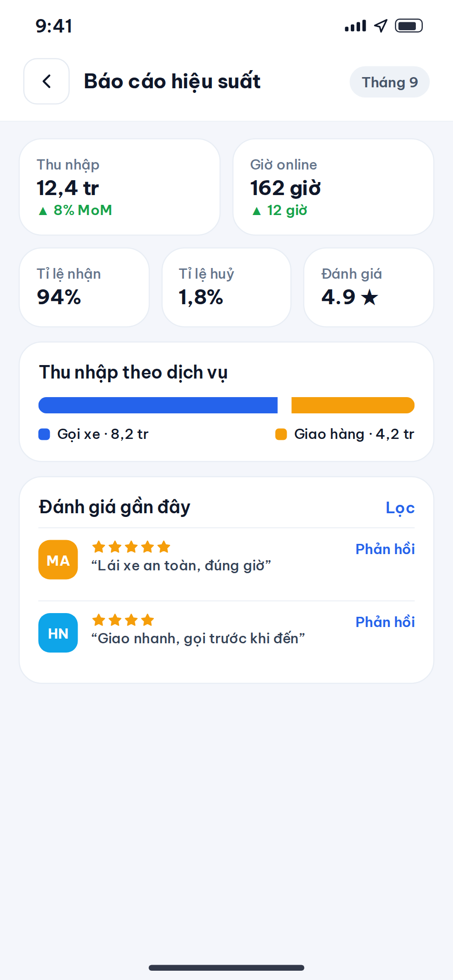Tap the green 8% MoM up arrow
Viewport: 453px width, 980px height.
43,211
